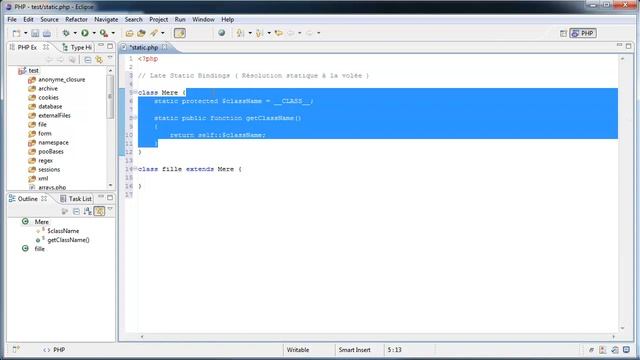
Task: Open the Help menu
Action: point(228,19)
